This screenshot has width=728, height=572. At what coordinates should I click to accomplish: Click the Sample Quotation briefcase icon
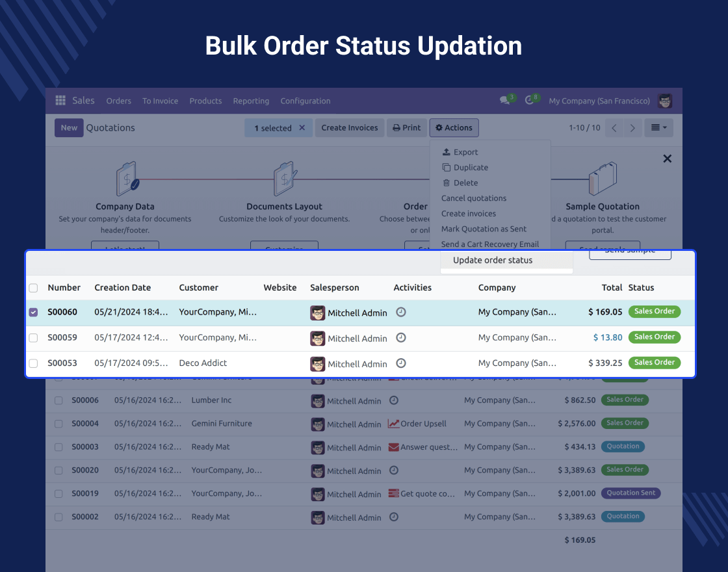(603, 178)
